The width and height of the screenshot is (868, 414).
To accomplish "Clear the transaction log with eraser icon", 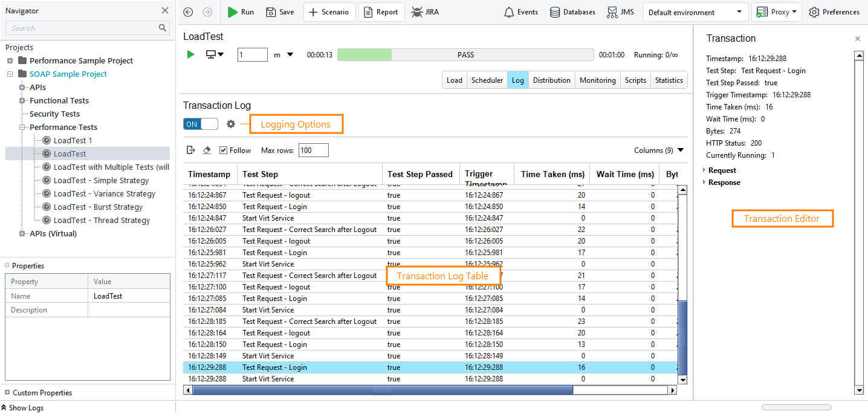I will tap(207, 149).
